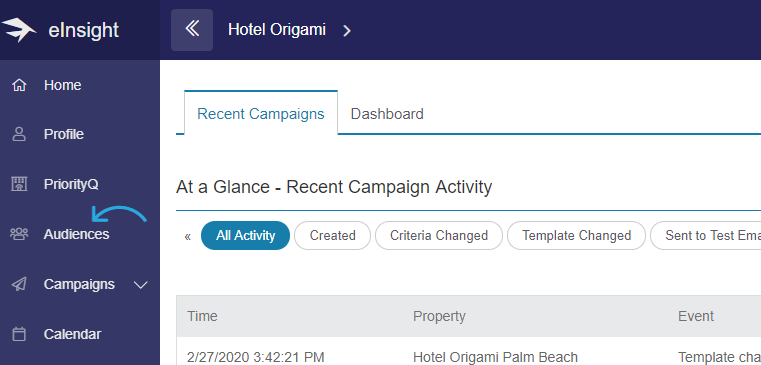Viewport: 761px width, 365px height.
Task: Click the Audiences group icon
Action: 19,234
